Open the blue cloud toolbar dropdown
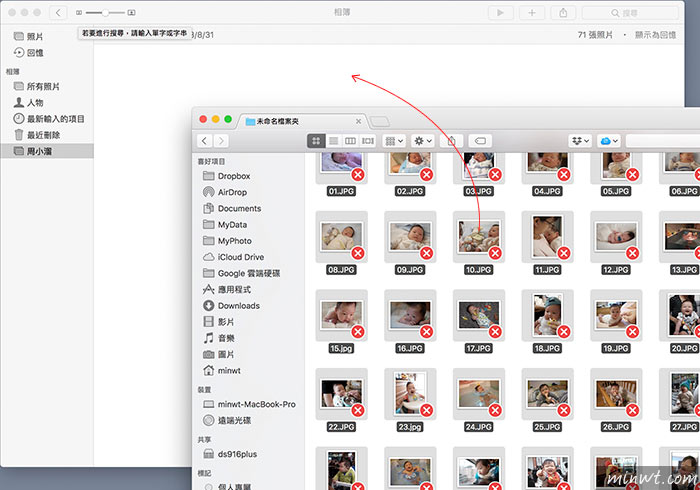The width and height of the screenshot is (700, 490). pos(609,141)
